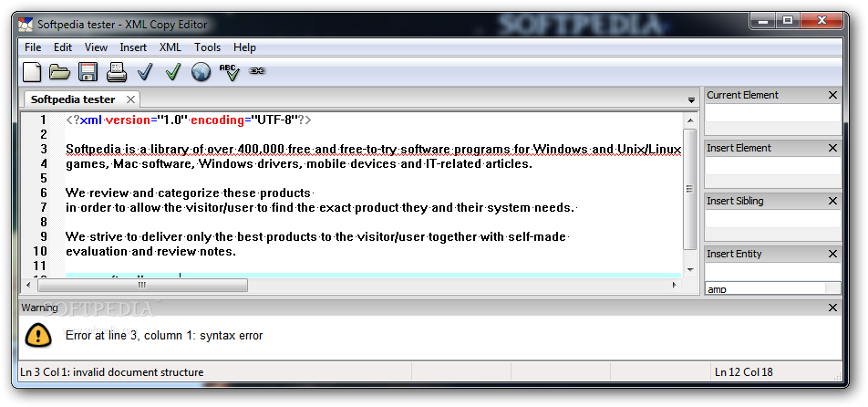
Task: Open the Insert menu
Action: [x=133, y=47]
